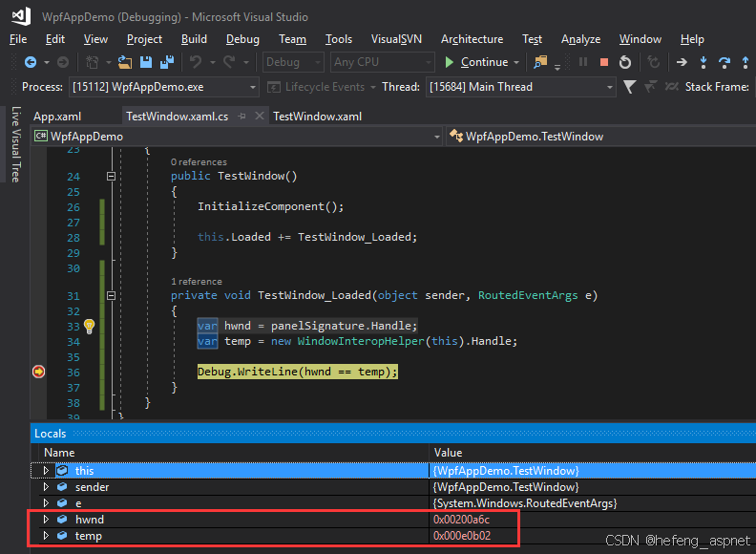
Task: Click the Step Out icon
Action: tap(745, 62)
